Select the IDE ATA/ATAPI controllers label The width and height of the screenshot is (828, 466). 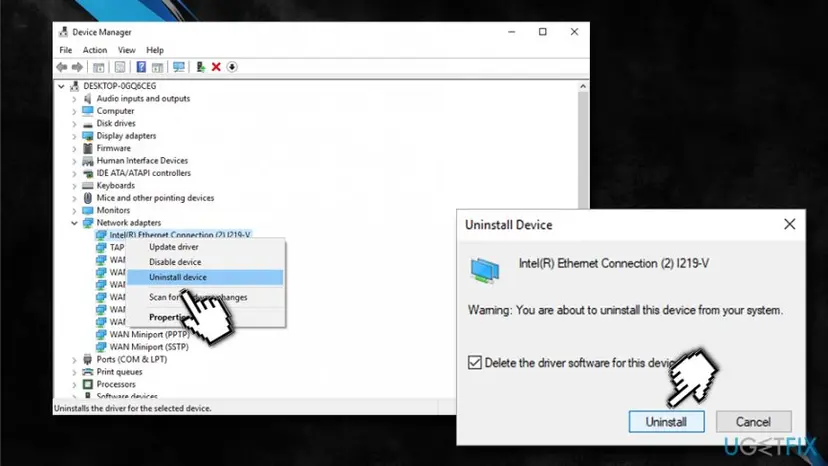click(144, 173)
